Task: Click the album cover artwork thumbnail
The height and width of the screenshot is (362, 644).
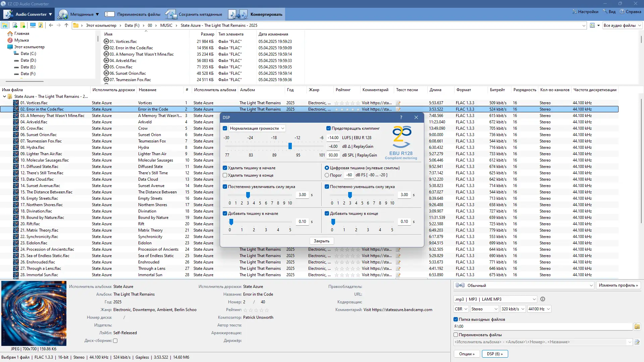Action: [x=34, y=313]
